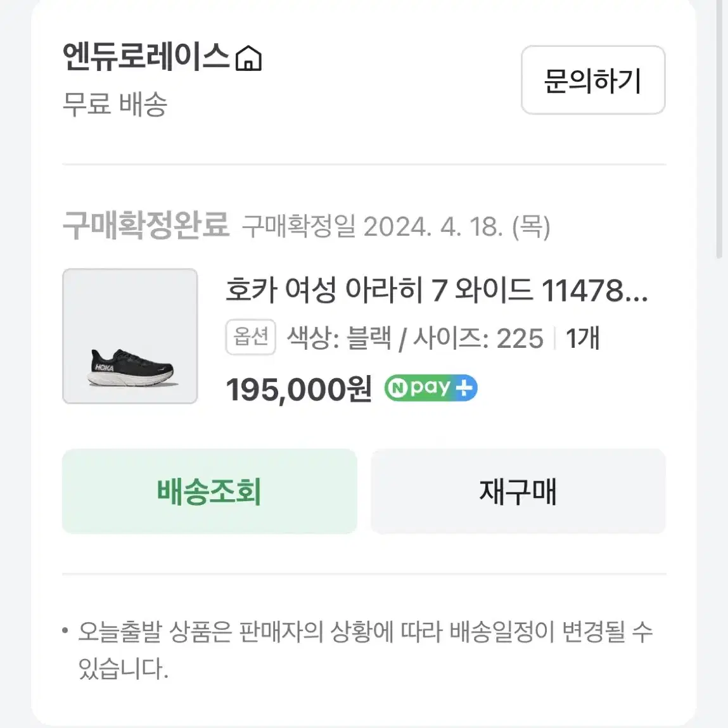This screenshot has width=728, height=728.
Task: Tap the blue plus symbol on Npay badge
Action: tap(464, 388)
